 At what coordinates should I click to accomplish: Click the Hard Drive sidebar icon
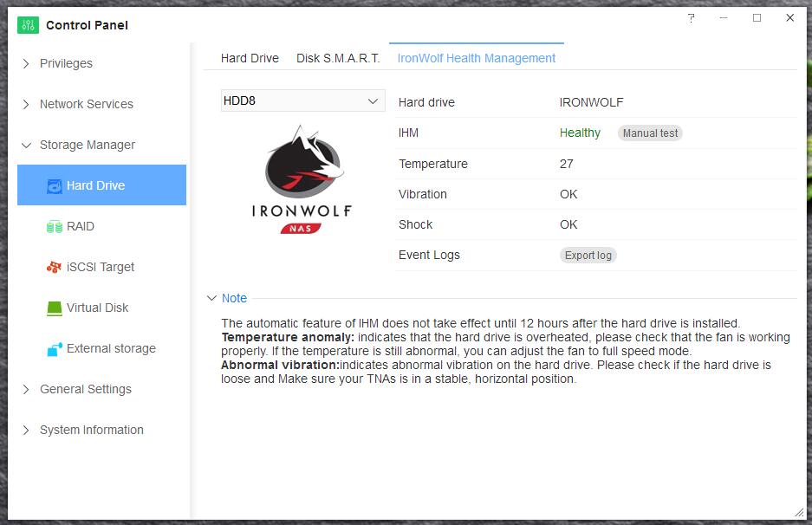pyautogui.click(x=54, y=185)
